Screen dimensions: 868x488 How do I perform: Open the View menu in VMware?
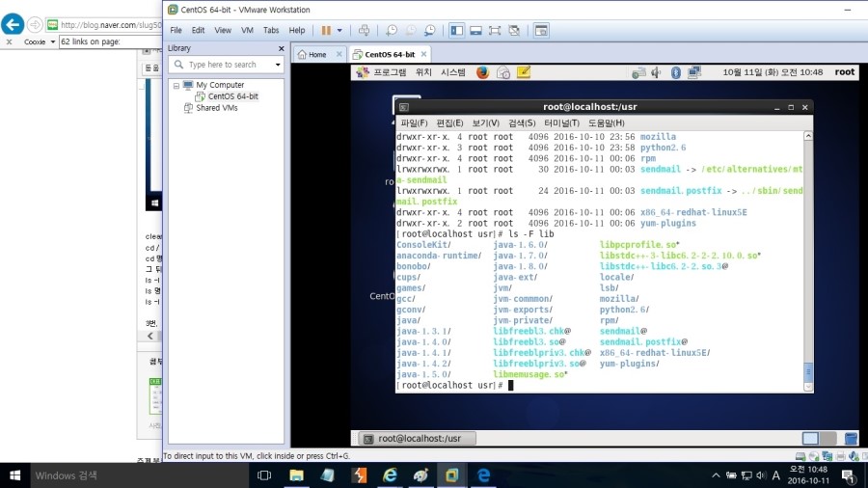tap(223, 31)
